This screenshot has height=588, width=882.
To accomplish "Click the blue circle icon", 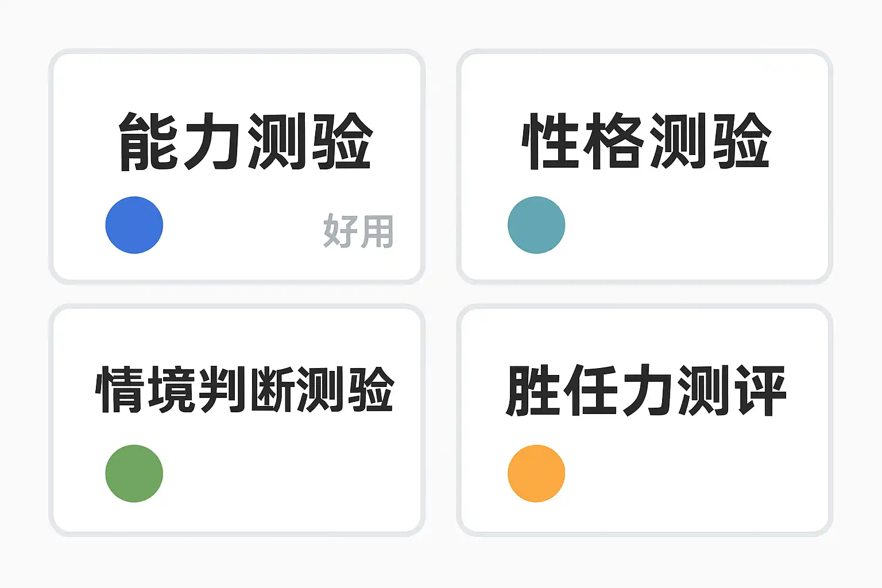I will pyautogui.click(x=134, y=225).
